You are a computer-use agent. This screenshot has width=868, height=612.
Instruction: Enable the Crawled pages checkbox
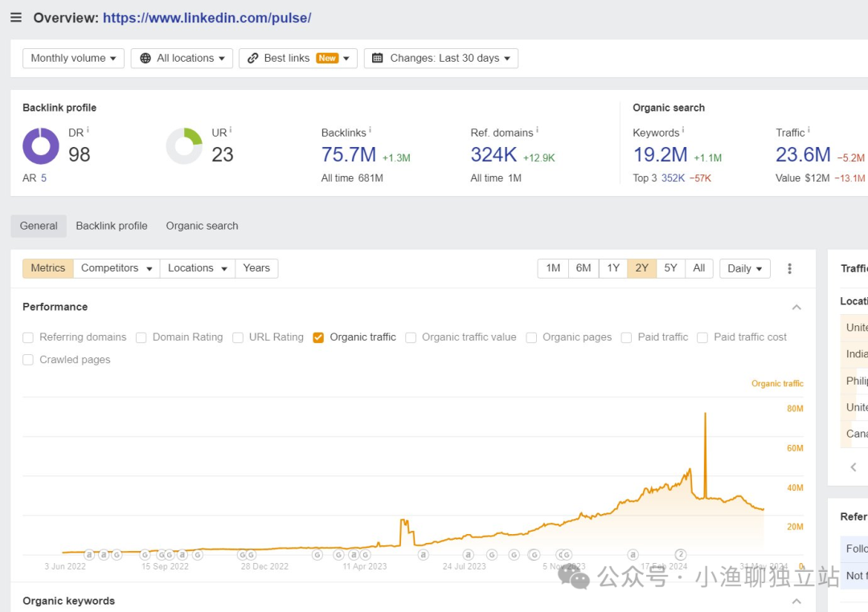(28, 360)
